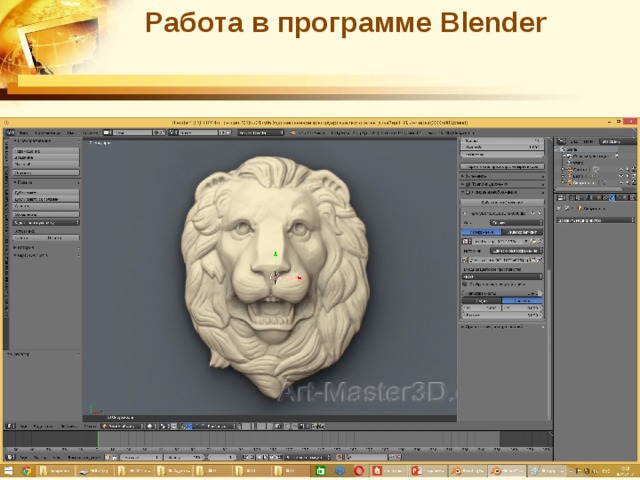Screen dimensions: 640x480
Task: Jump to the timeline start frame
Action: [x=245, y=458]
